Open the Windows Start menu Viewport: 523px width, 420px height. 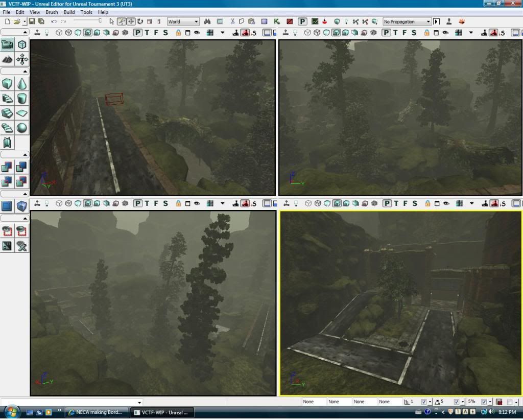(11, 412)
